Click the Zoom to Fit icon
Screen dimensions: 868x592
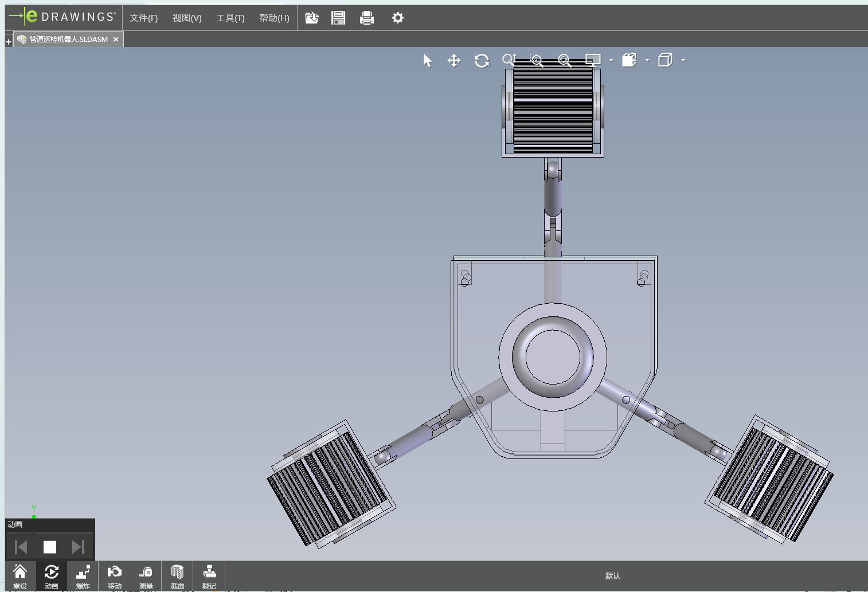[x=564, y=60]
